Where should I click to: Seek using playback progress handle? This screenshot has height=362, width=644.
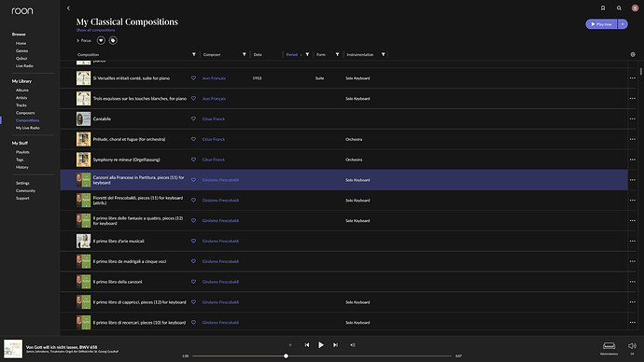coord(286,355)
